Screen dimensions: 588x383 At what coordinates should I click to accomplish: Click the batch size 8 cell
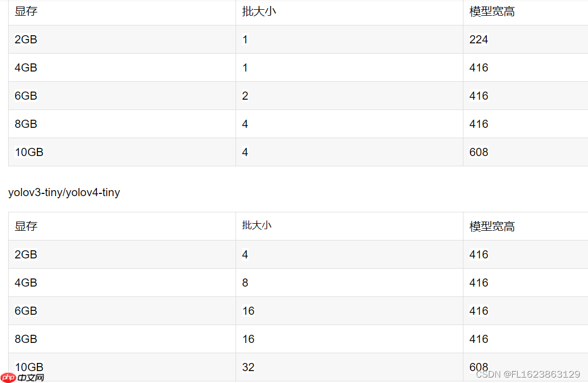[x=245, y=283]
